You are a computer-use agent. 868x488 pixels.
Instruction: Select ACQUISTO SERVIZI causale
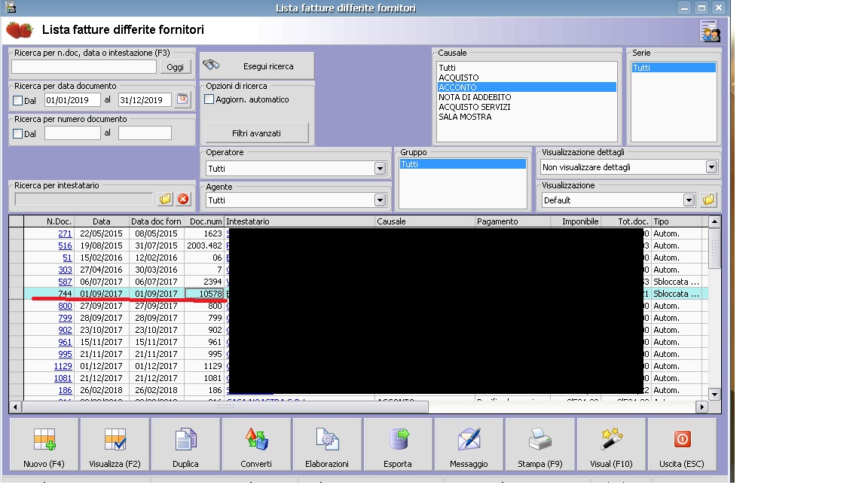(527, 107)
